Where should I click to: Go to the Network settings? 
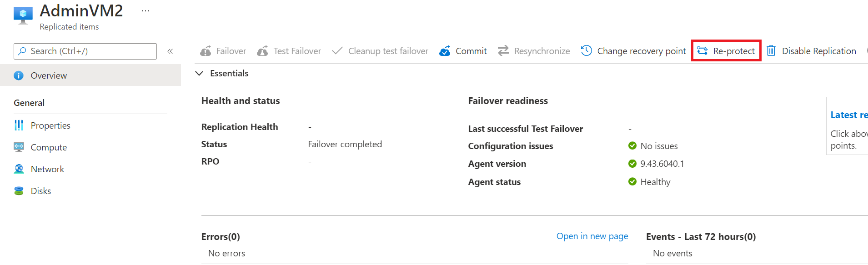pos(47,169)
